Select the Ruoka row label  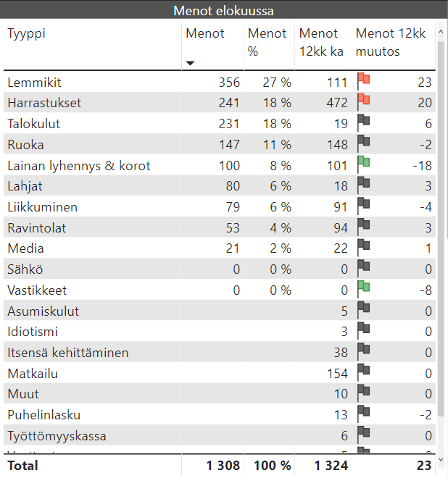click(x=25, y=145)
